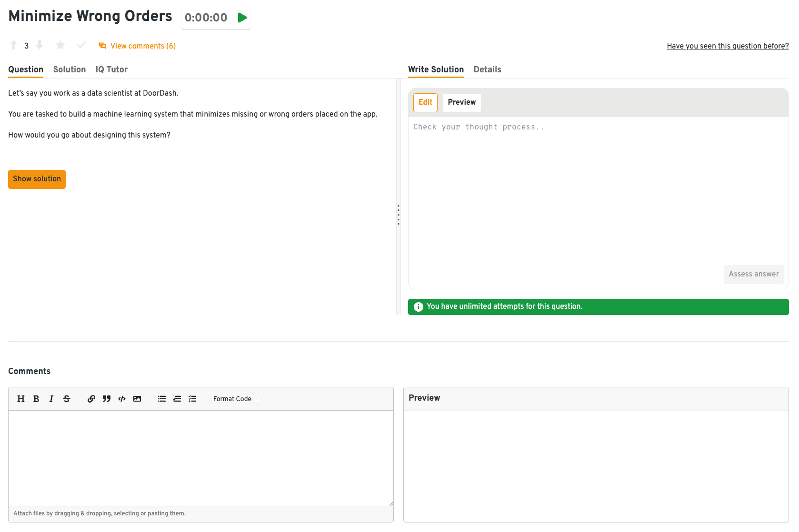Apply heading formatting in comment toolbar
Screen dimensions: 799x532
(x=21, y=399)
